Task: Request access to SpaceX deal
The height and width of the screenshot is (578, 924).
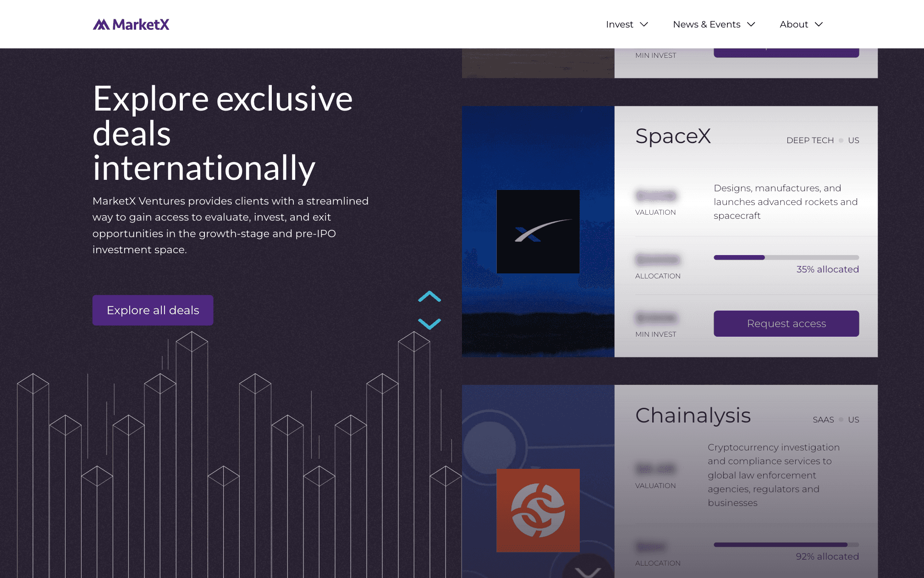Action: click(x=786, y=323)
